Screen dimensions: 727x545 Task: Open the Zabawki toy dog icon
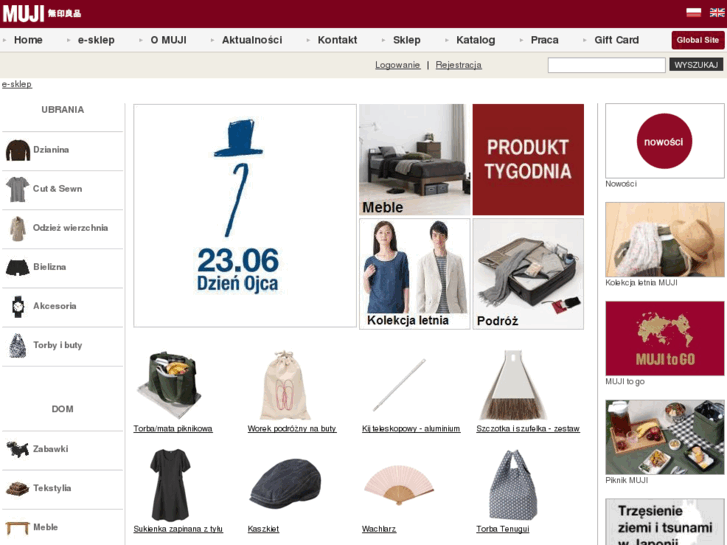pos(18,449)
